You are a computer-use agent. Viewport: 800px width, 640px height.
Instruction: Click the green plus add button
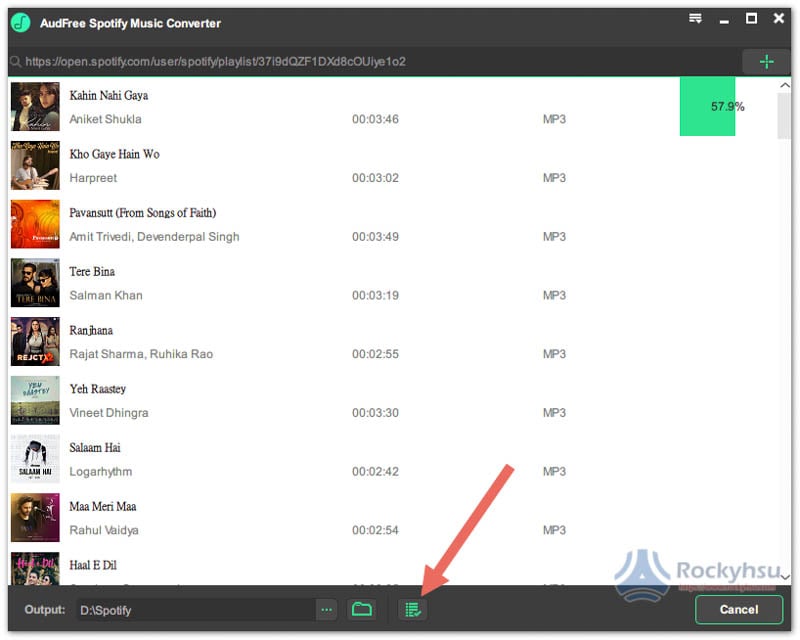click(x=766, y=62)
